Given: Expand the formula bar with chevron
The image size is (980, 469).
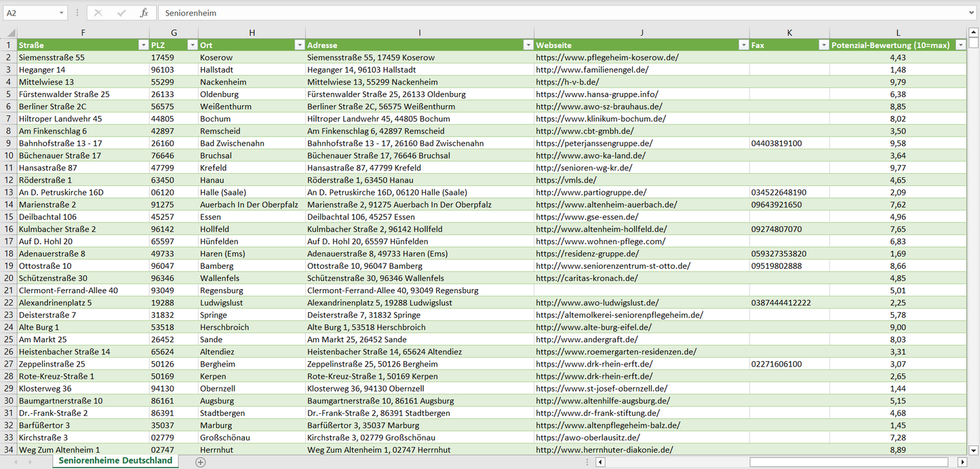Looking at the screenshot, I should click(972, 13).
